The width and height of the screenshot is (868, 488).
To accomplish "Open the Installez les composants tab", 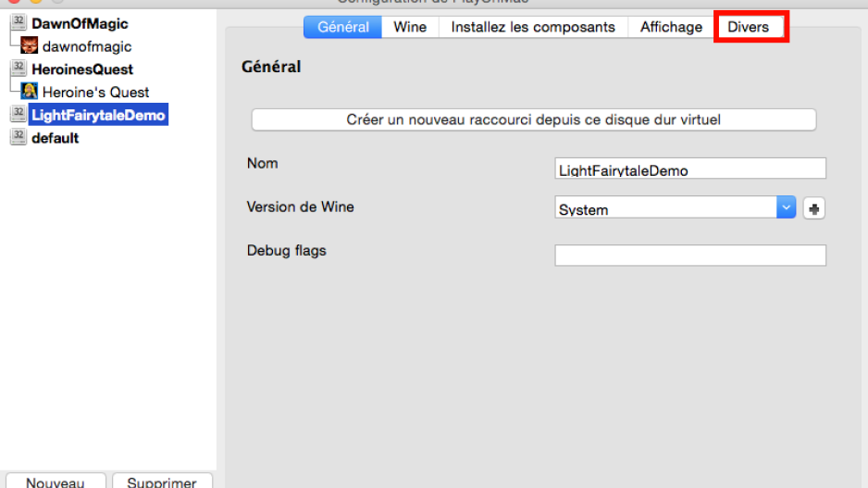I will coord(532,27).
